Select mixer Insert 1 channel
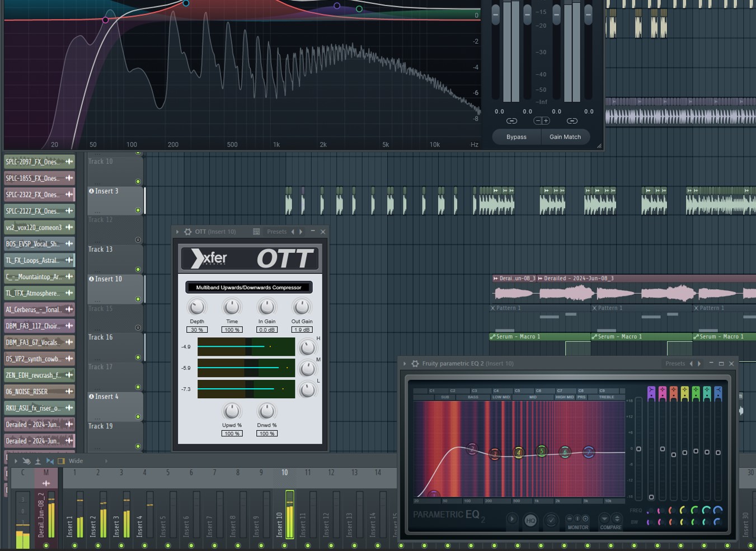Screen dimensions: 756x551 (74, 508)
